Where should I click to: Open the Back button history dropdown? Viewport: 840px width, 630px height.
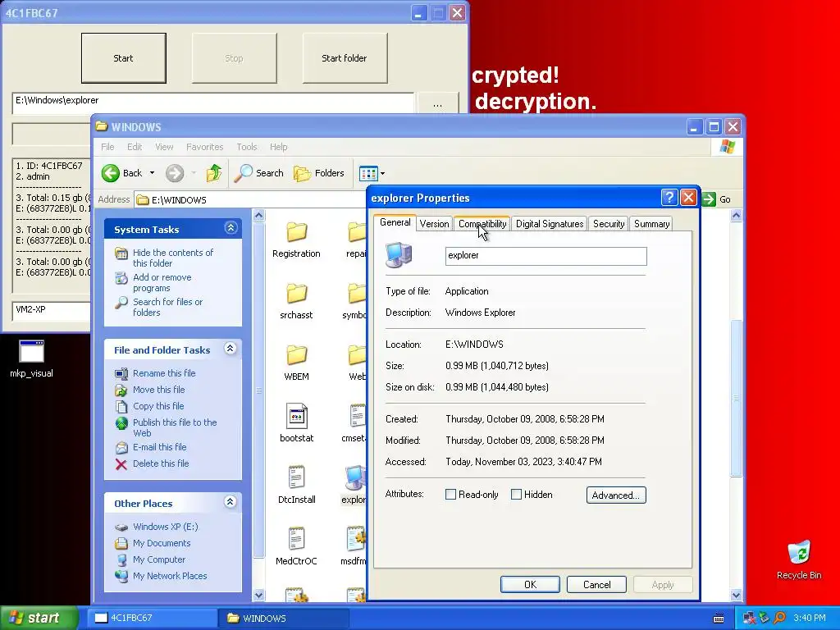(x=152, y=173)
